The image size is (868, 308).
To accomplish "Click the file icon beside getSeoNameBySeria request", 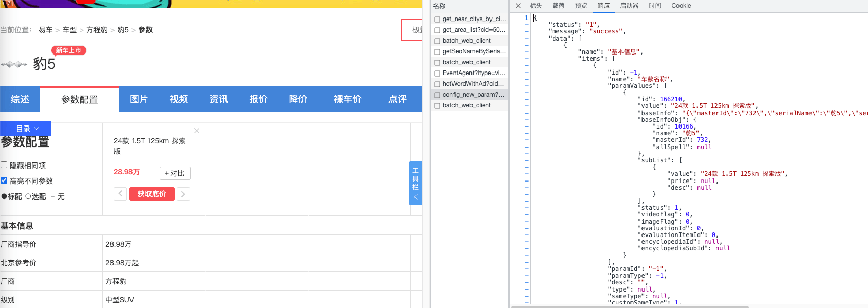I will tap(437, 51).
